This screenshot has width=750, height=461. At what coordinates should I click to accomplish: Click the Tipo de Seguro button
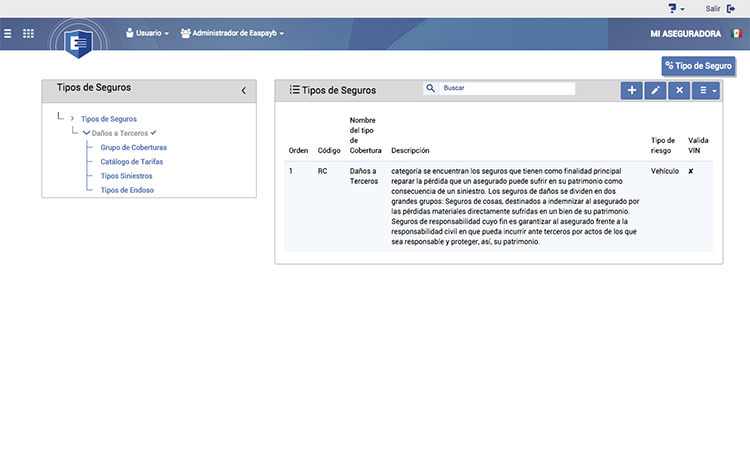click(x=698, y=66)
